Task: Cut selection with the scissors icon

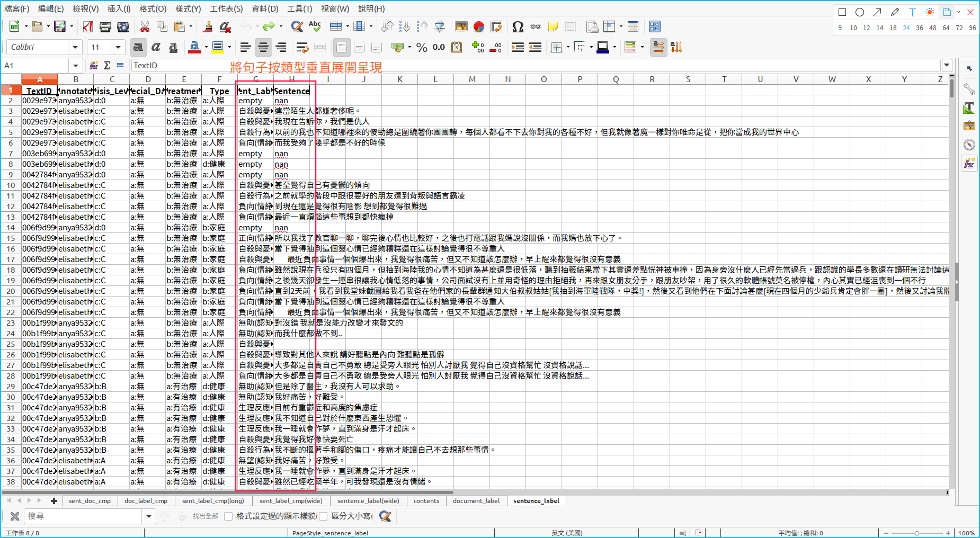Action: coord(145,26)
